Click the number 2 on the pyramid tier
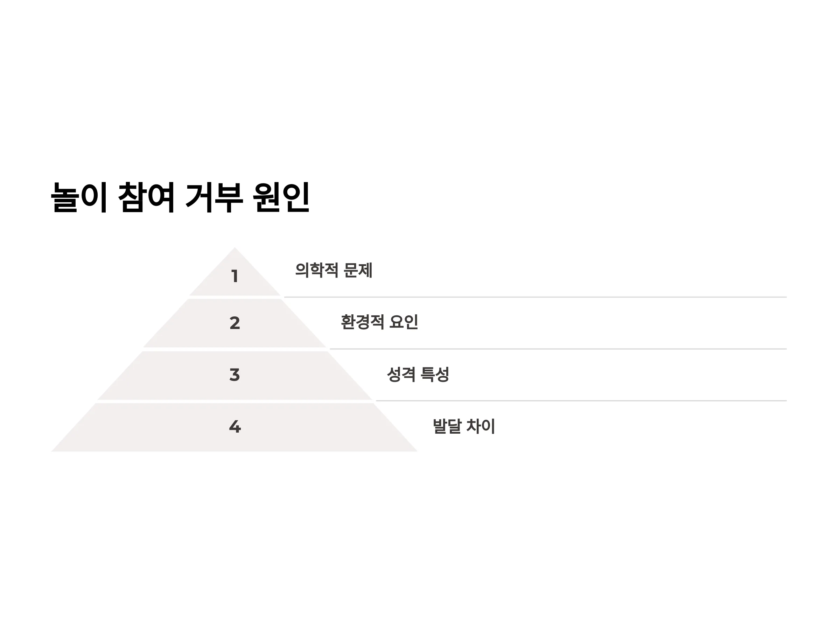This screenshot has height=630, width=840. click(235, 323)
